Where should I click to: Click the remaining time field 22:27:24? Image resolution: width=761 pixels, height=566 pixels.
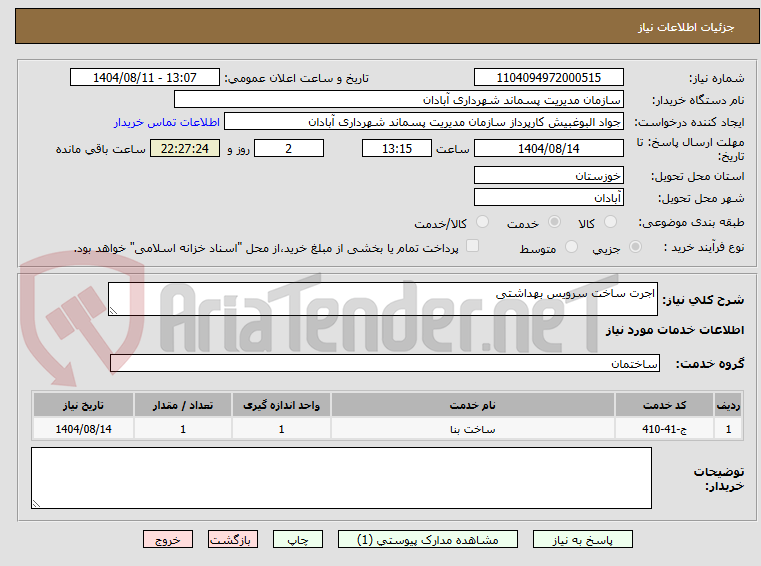184,148
